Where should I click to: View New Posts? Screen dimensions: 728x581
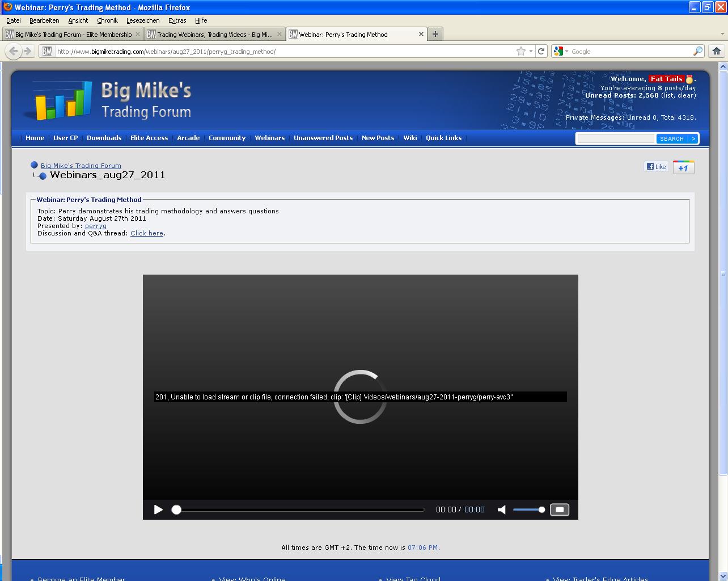point(378,138)
